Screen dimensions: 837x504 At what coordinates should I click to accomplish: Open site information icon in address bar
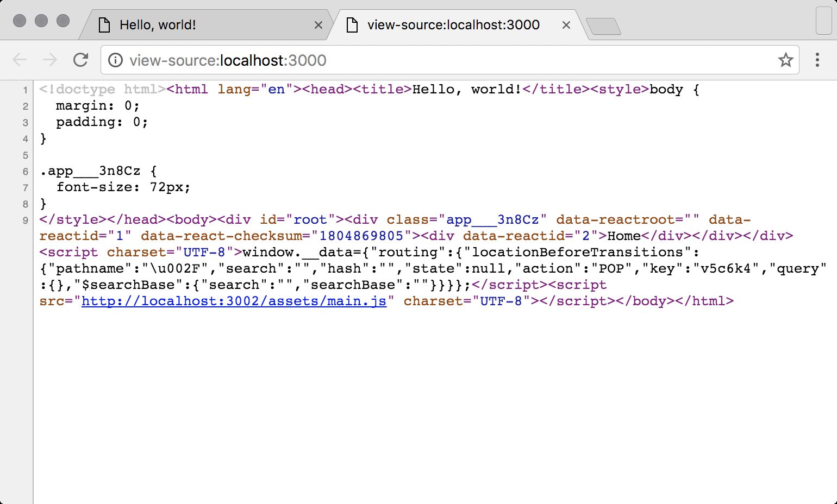(115, 60)
